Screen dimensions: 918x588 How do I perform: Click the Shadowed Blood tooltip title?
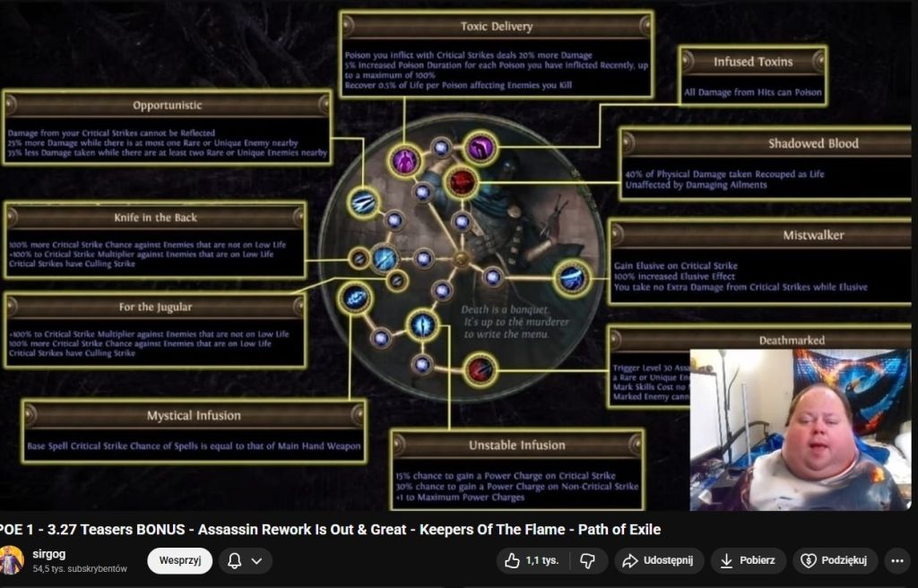813,143
